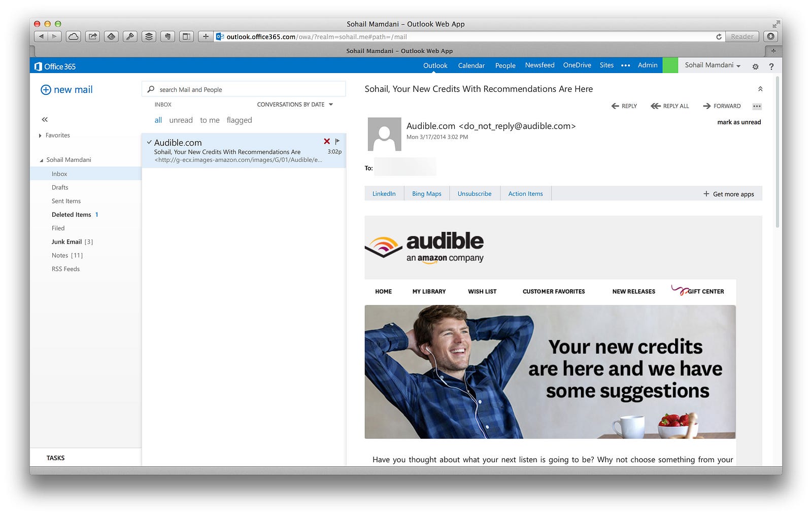
Task: Click the Evernote elephant toolbar icon
Action: (x=167, y=37)
